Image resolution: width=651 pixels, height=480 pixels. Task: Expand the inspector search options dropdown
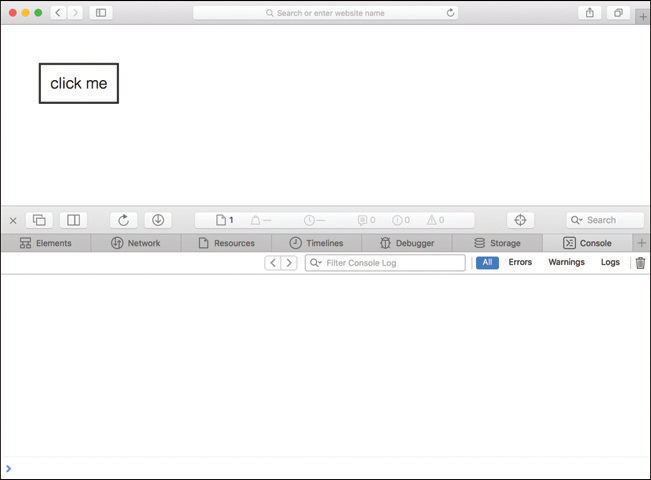[x=577, y=220]
